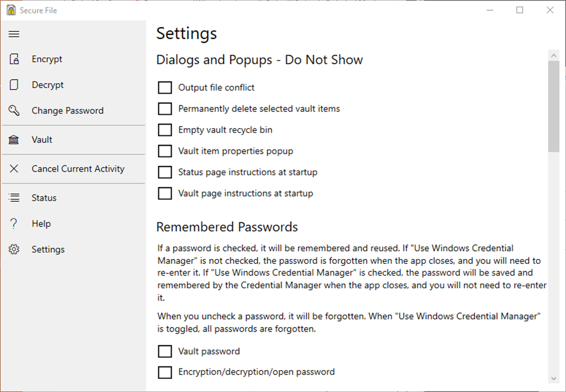Click the Change Password key icon
This screenshot has width=566, height=392.
pyautogui.click(x=14, y=111)
